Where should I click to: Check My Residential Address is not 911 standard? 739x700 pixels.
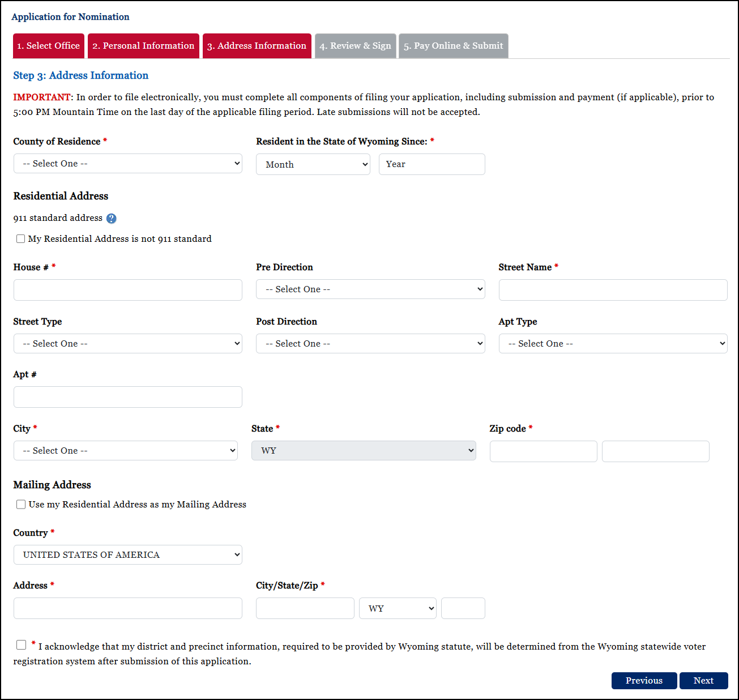pyautogui.click(x=21, y=239)
